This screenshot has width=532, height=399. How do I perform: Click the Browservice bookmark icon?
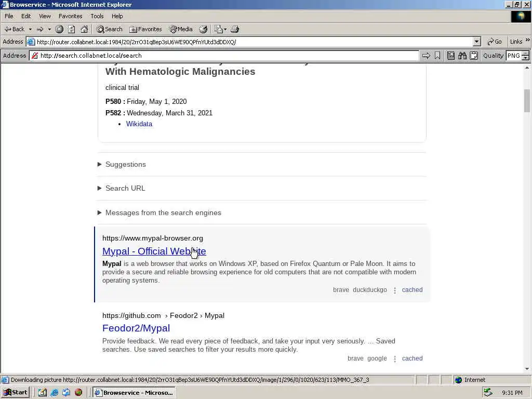[x=437, y=56]
